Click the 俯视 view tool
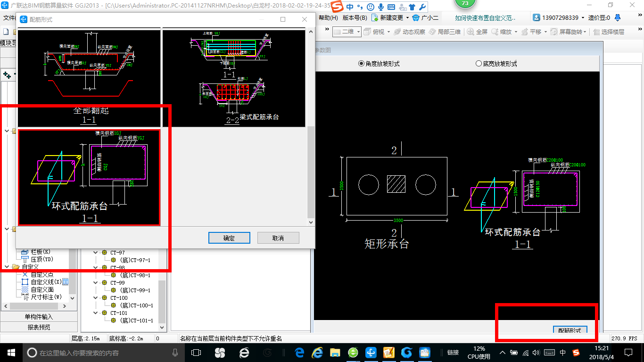This screenshot has width=644, height=362. click(x=374, y=32)
